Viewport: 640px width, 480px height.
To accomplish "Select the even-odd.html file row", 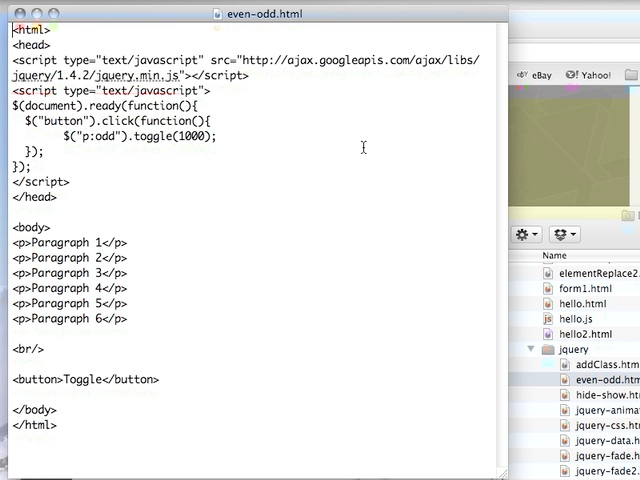I will (x=575, y=380).
